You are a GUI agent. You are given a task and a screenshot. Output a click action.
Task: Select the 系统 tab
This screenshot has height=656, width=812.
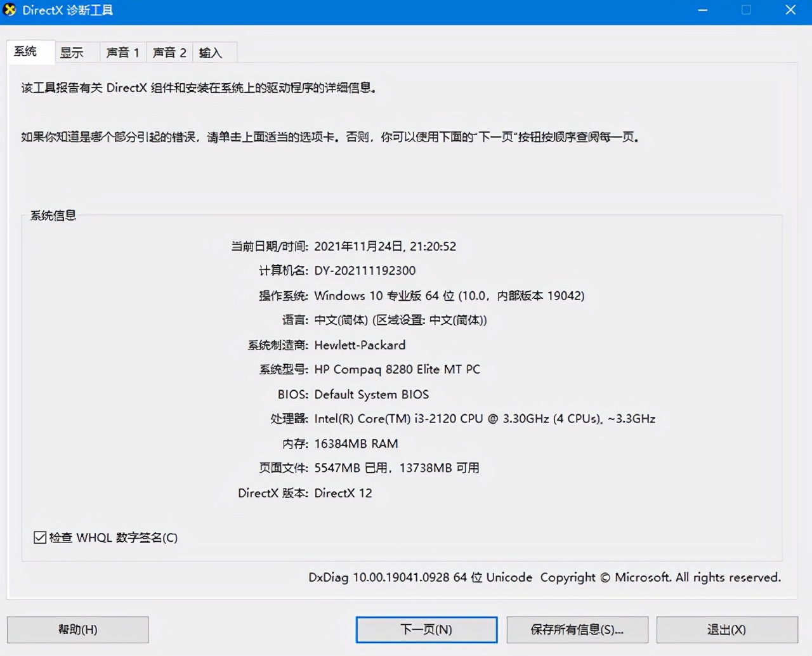pyautogui.click(x=29, y=51)
